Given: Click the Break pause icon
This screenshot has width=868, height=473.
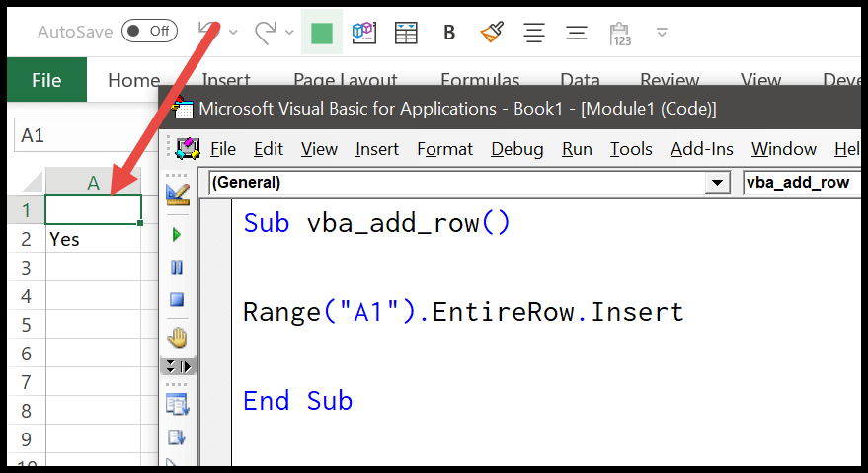Looking at the screenshot, I should (x=178, y=267).
